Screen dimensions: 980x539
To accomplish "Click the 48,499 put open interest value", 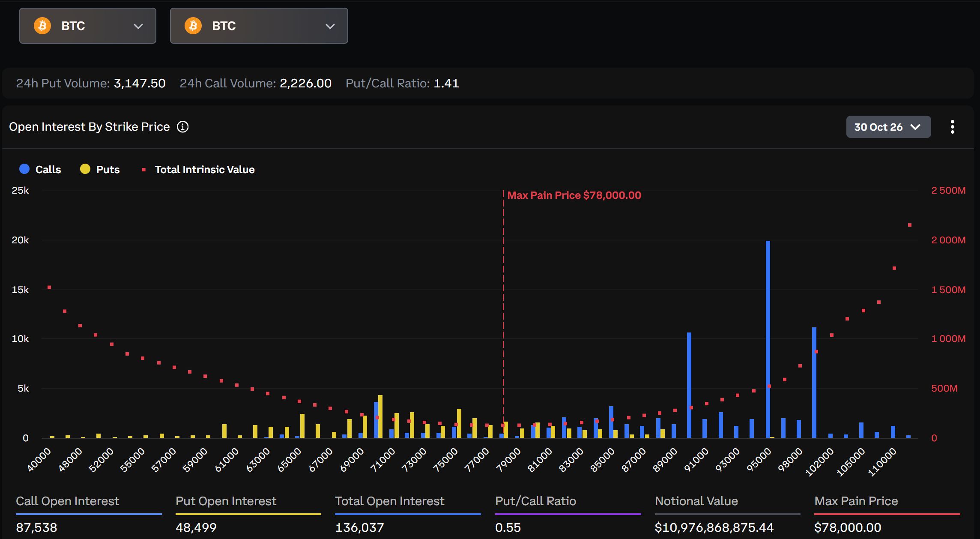I will pyautogui.click(x=196, y=527).
